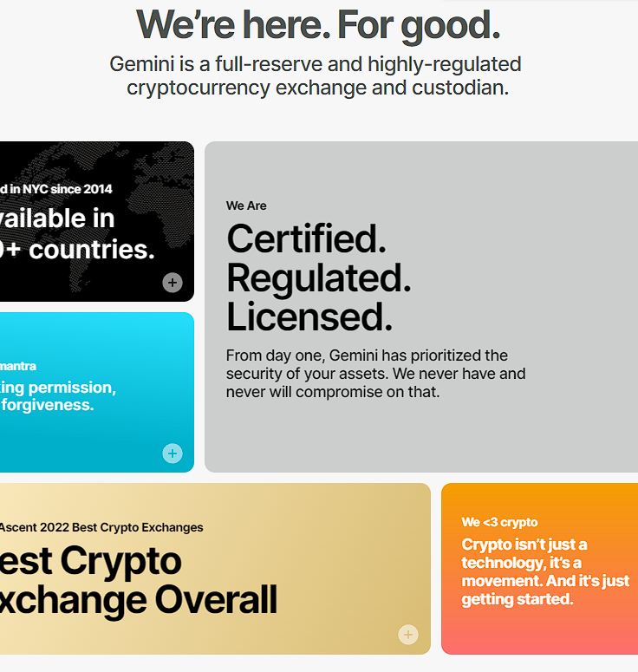
Task: Click the 'Certified.' heading
Action: (306, 238)
